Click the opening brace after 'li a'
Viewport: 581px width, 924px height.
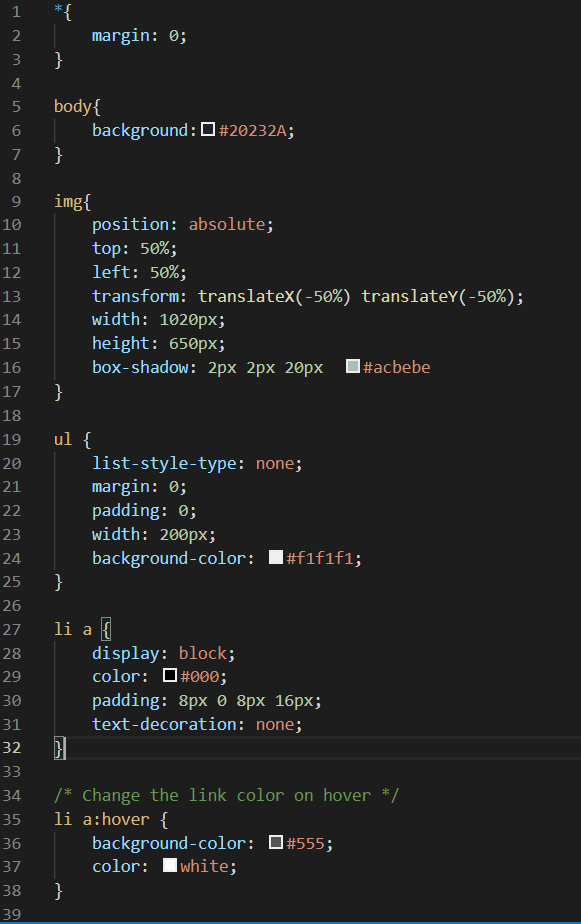106,630
